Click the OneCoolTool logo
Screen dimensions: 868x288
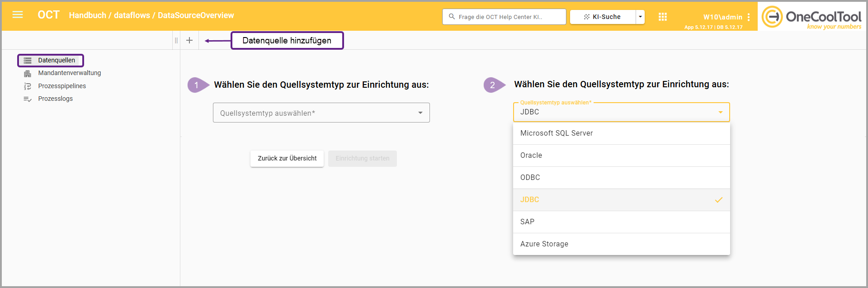[811, 17]
